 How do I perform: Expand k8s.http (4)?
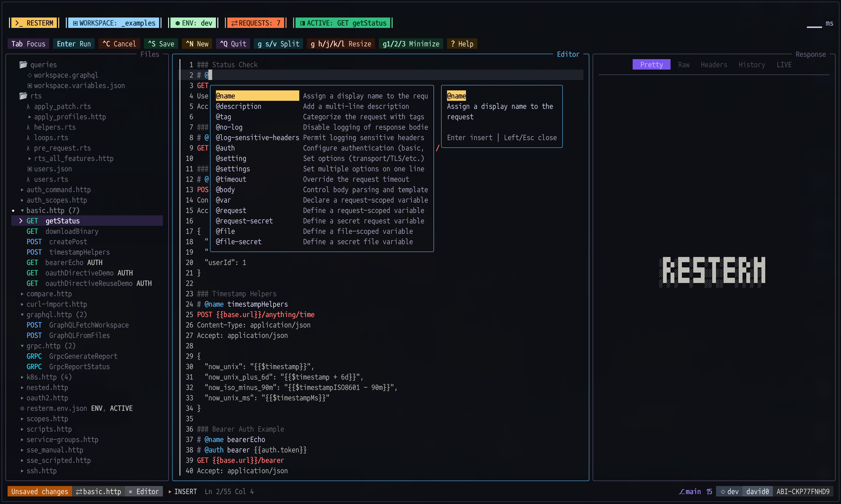[x=22, y=377]
